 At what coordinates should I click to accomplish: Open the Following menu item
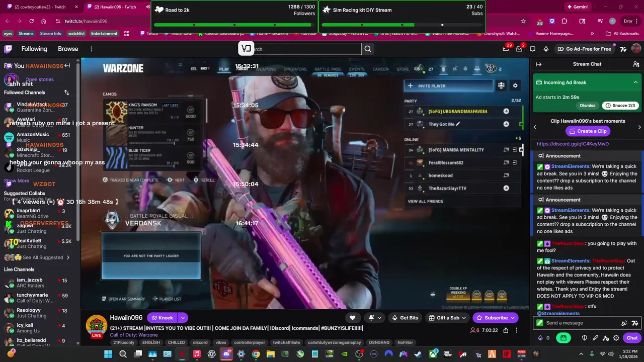pos(34,49)
